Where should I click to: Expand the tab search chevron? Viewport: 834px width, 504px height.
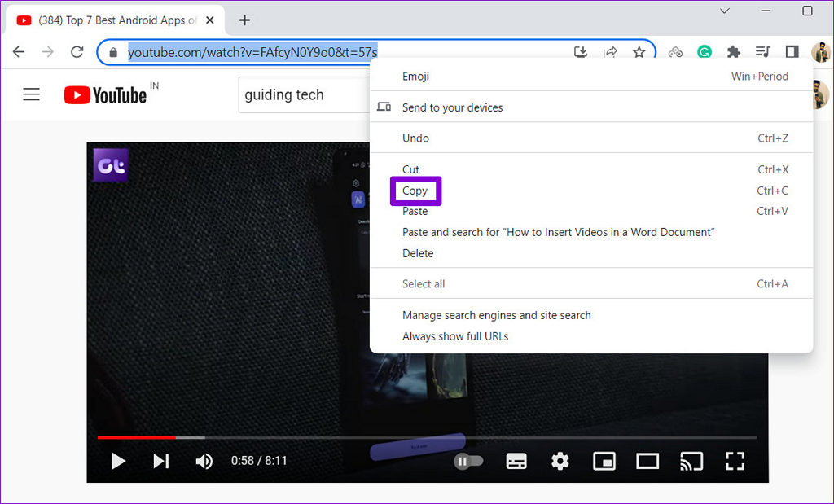(x=726, y=11)
